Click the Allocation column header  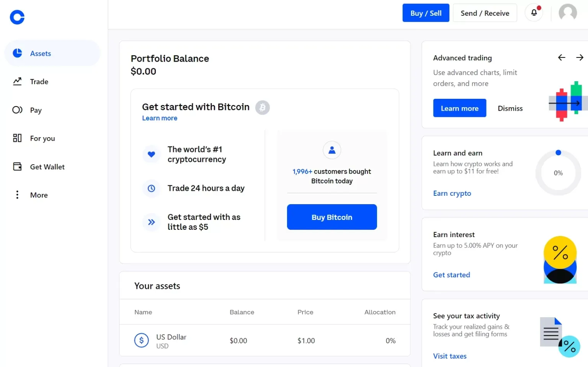point(380,312)
